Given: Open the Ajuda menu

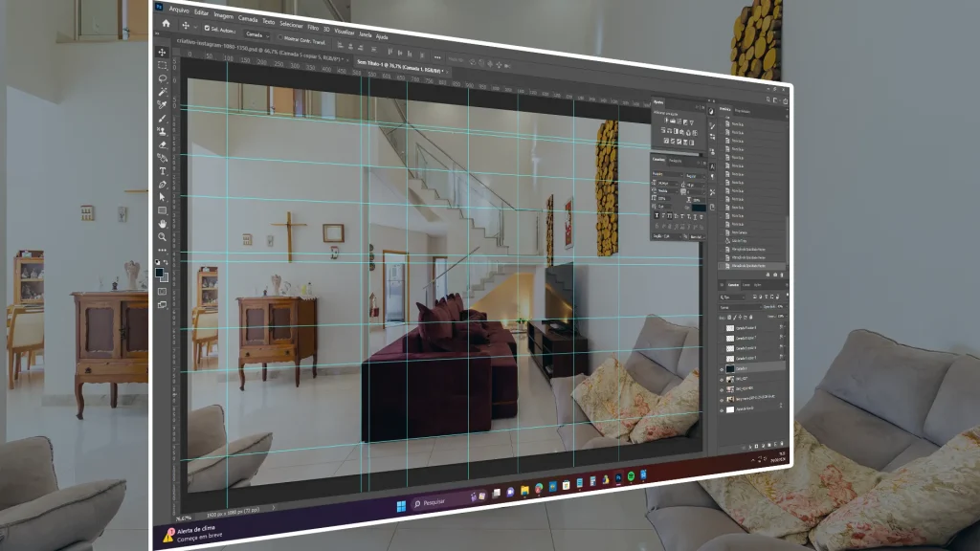Looking at the screenshot, I should (x=382, y=37).
